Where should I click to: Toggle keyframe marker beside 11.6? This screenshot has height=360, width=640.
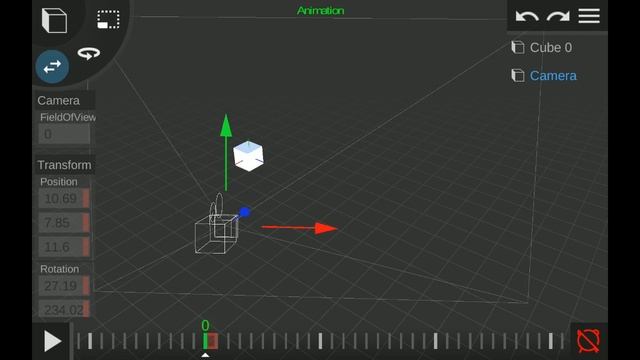coord(86,247)
